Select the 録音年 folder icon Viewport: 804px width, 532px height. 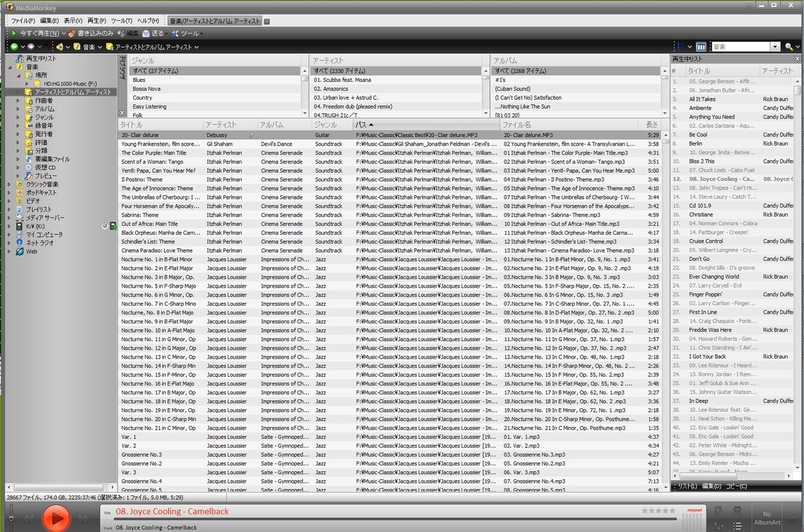coord(30,126)
